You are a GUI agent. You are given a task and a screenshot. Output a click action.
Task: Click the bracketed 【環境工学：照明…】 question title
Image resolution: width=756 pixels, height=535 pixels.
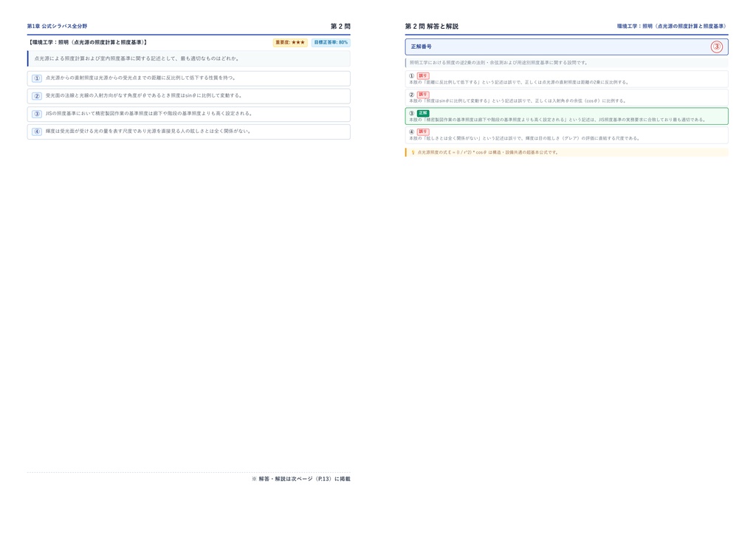[x=87, y=42]
